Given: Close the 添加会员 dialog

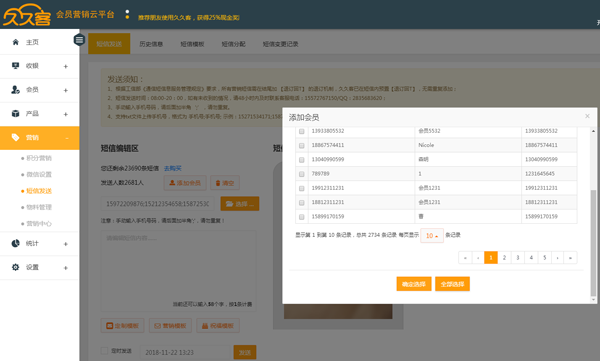Looking at the screenshot, I should (x=587, y=116).
